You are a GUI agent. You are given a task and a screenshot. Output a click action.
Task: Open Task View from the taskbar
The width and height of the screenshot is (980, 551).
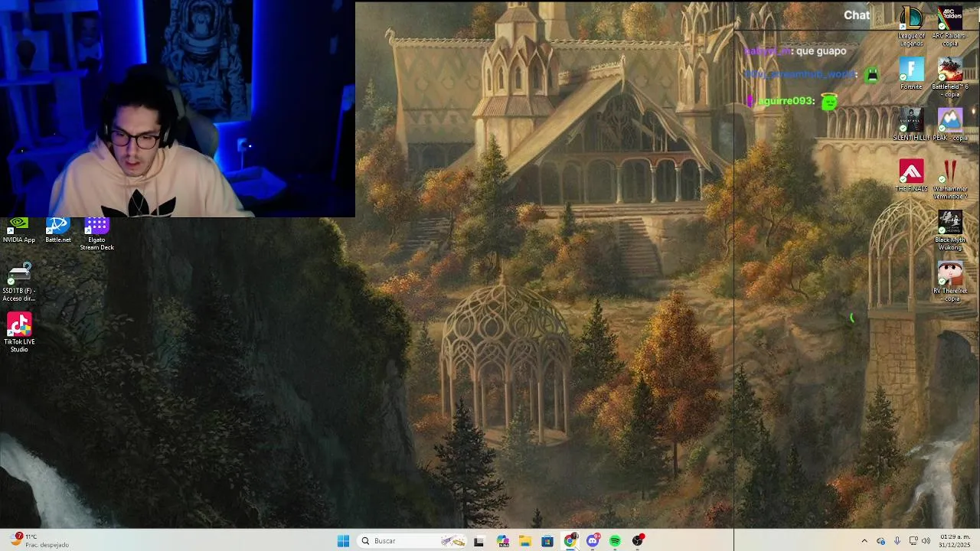pyautogui.click(x=479, y=541)
